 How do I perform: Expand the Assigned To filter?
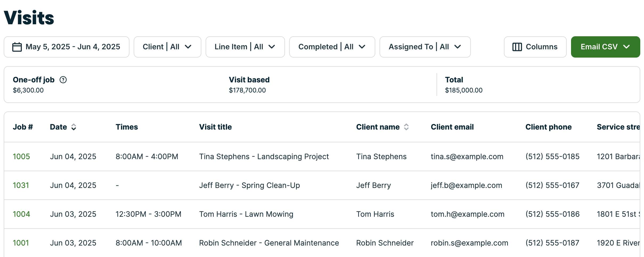pyautogui.click(x=425, y=47)
